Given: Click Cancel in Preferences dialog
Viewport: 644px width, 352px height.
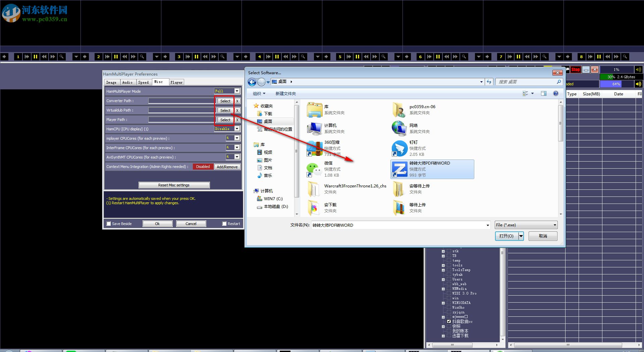Looking at the screenshot, I should pos(191,224).
